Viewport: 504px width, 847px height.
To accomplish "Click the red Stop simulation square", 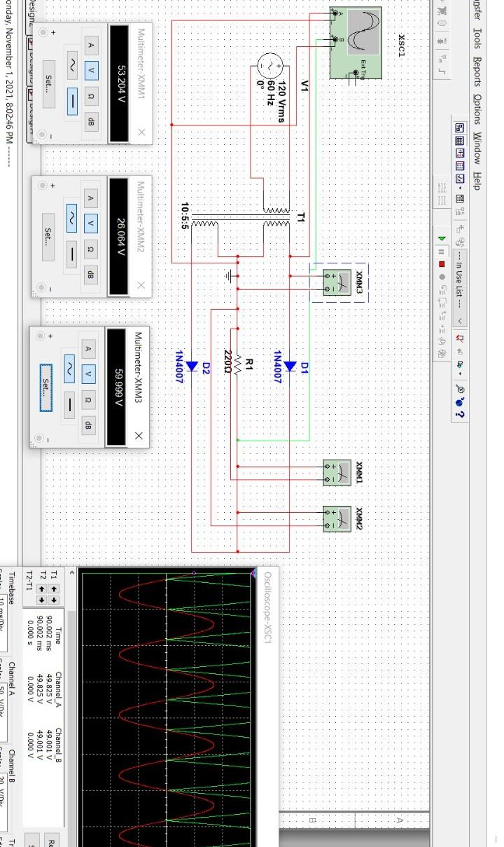I will 442,264.
